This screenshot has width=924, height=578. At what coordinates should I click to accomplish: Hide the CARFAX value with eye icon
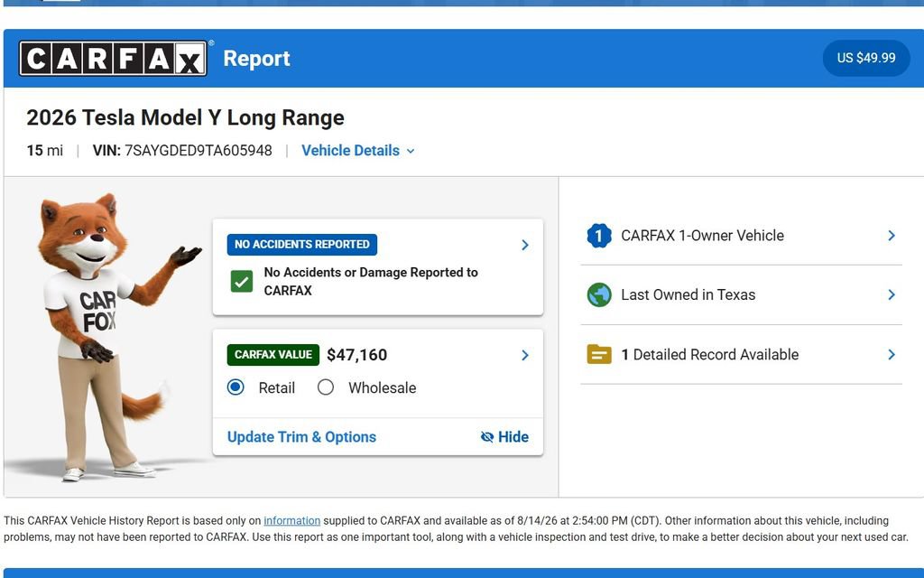[504, 437]
